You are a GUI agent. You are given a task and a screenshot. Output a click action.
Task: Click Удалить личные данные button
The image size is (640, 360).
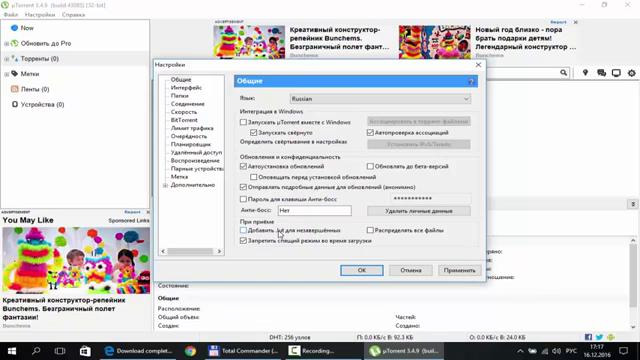click(x=419, y=211)
